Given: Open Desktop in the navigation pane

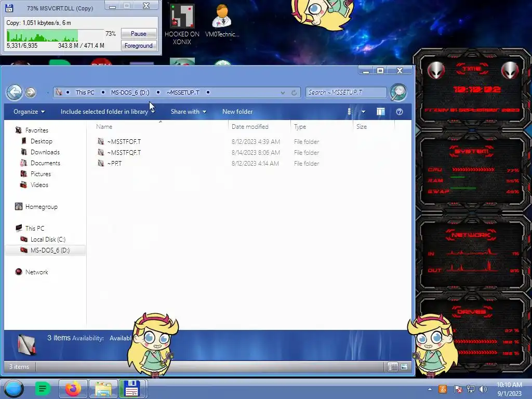Looking at the screenshot, I should click(x=42, y=141).
